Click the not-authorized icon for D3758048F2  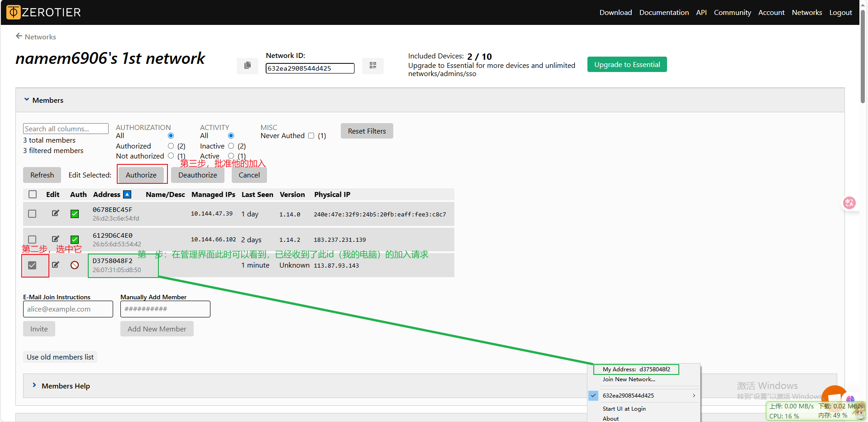click(x=75, y=265)
